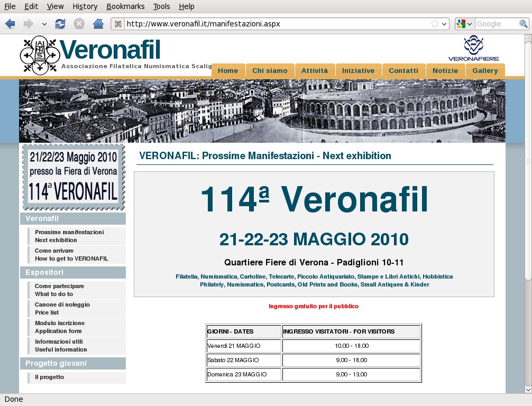Click the Progetto giovani sidebar header
532x406 pixels.
pos(73,363)
